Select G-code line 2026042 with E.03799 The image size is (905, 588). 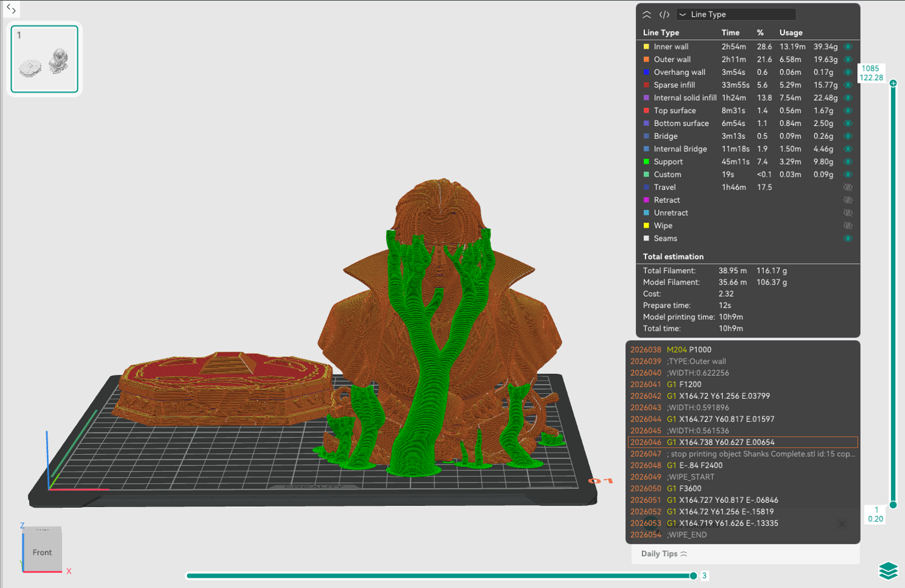tap(743, 396)
